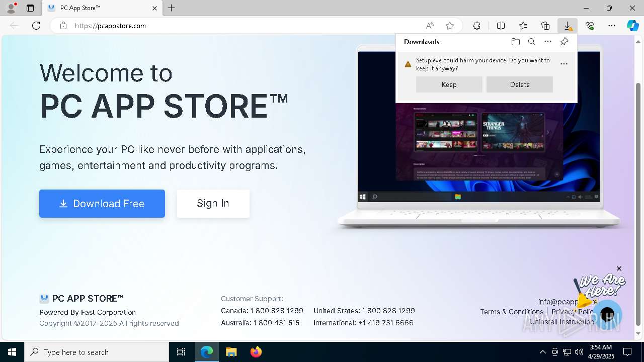Select the United States support number
The height and width of the screenshot is (362, 644).
(364, 311)
